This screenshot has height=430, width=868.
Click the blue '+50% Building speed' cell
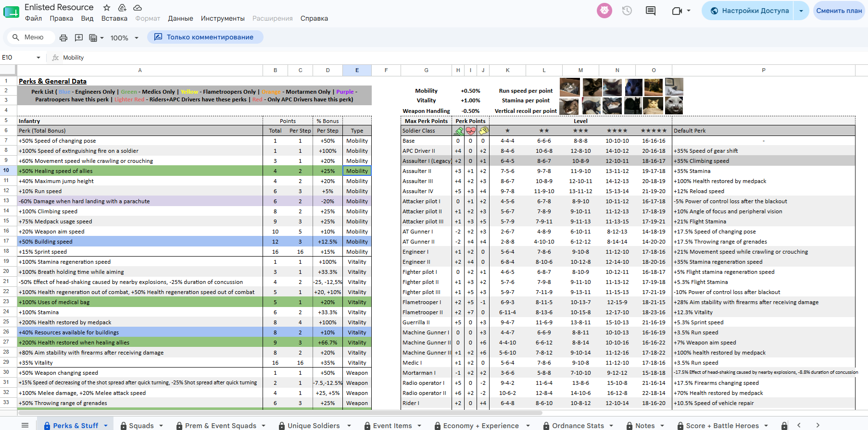tap(140, 242)
